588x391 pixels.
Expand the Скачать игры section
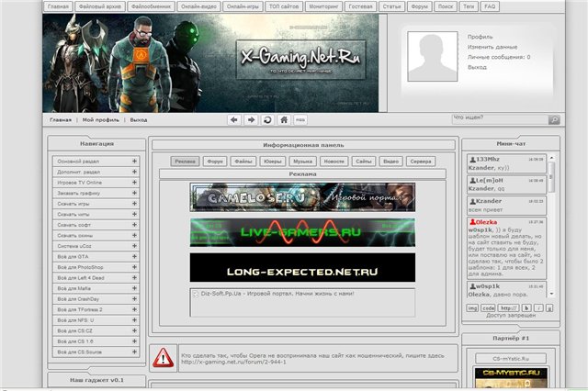pyautogui.click(x=134, y=204)
